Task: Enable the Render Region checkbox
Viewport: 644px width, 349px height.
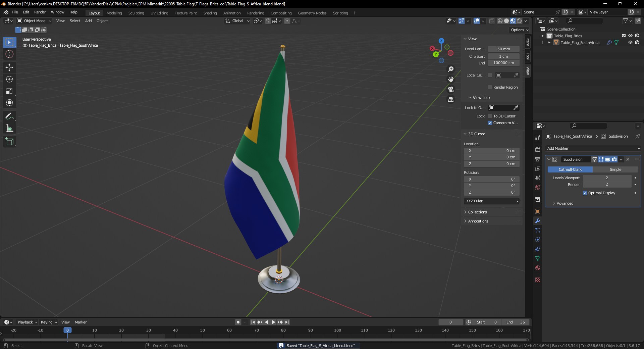Action: coord(490,87)
